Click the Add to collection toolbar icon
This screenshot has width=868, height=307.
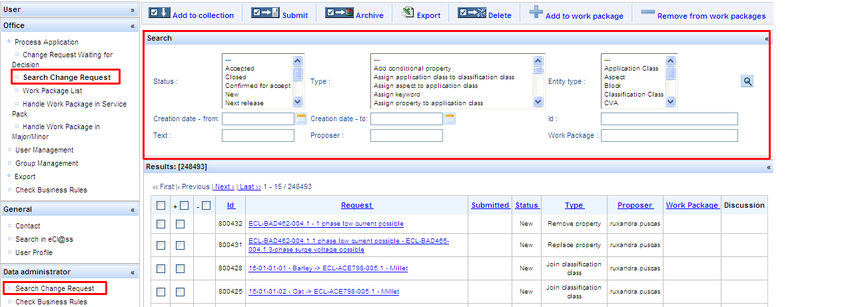pyautogui.click(x=159, y=13)
